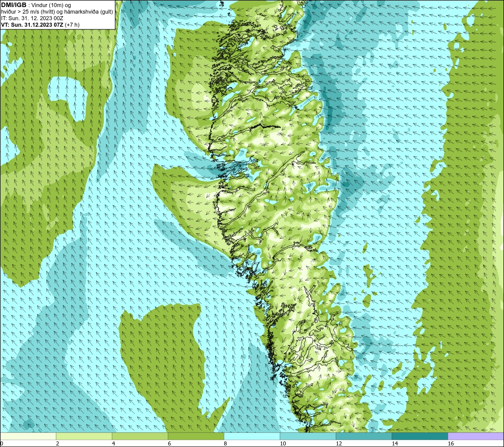
Task: Click the scale value "10"
Action: 283,443
